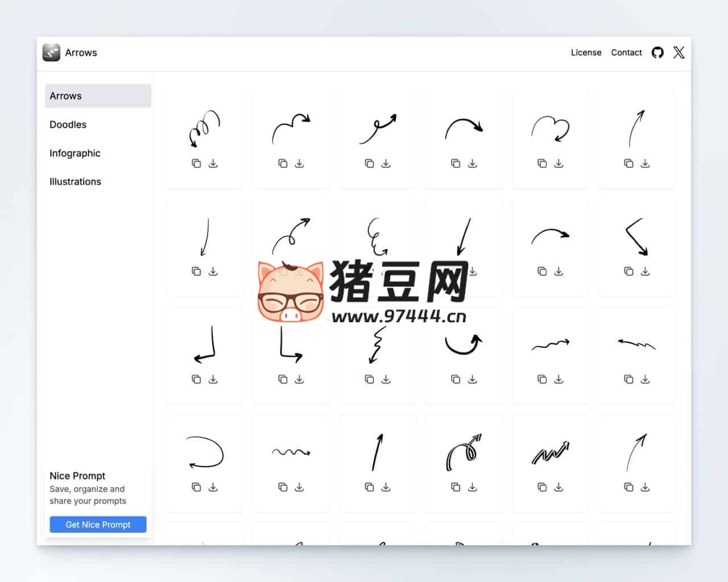
Task: Download the bold straight upward arrow
Action: click(386, 487)
